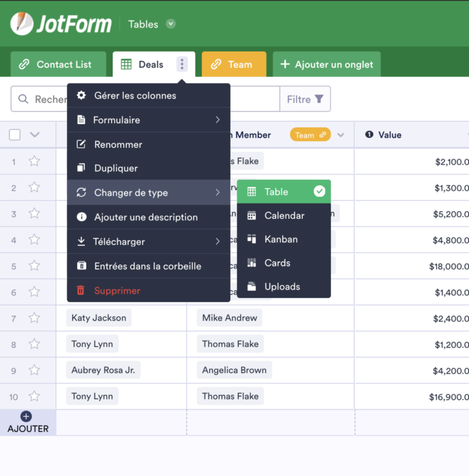The width and height of the screenshot is (469, 476).
Task: Click the info icon by Ajouter une description
Action: pos(82,217)
